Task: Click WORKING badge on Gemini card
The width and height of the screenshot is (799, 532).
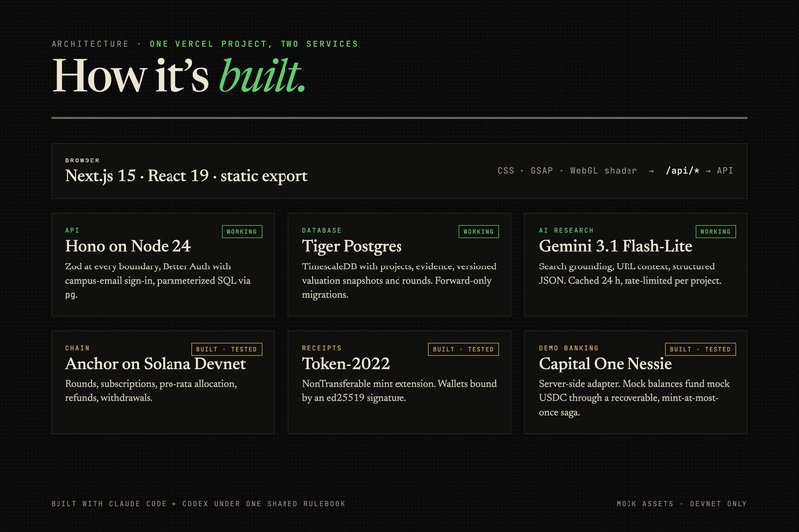Action: (x=716, y=232)
